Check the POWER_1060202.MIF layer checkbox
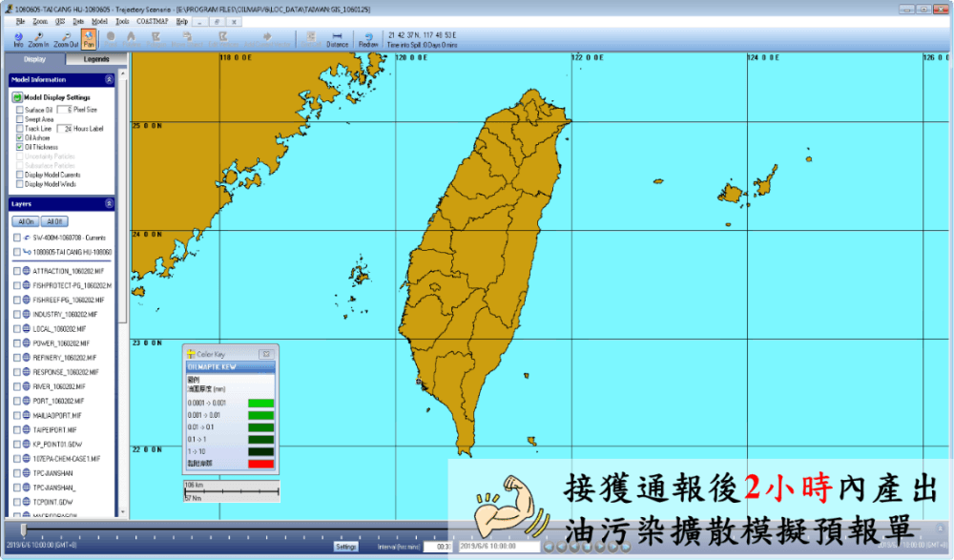Screen dimensions: 954x560 pos(17,343)
